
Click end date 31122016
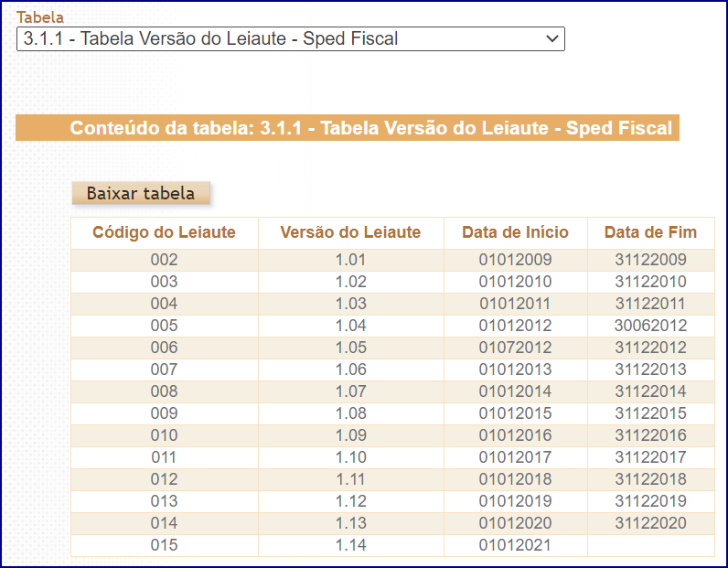pyautogui.click(x=651, y=435)
